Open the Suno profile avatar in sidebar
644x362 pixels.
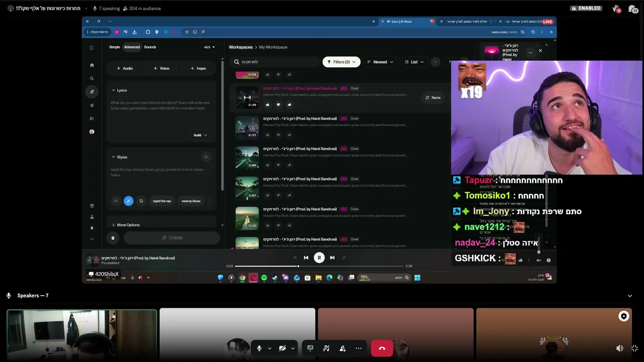pos(92,132)
